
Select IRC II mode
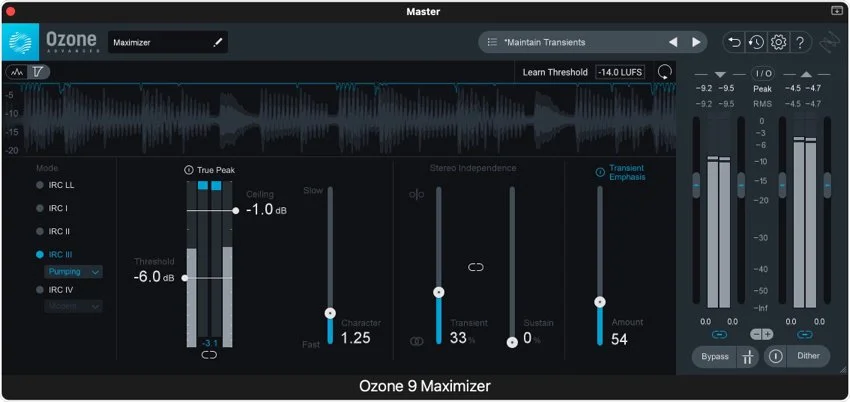click(x=53, y=231)
